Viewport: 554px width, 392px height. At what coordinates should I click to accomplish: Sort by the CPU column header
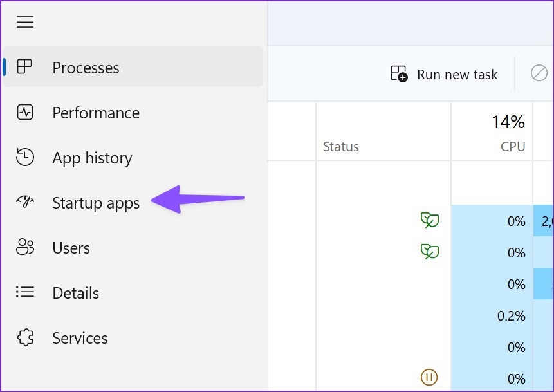click(x=513, y=147)
